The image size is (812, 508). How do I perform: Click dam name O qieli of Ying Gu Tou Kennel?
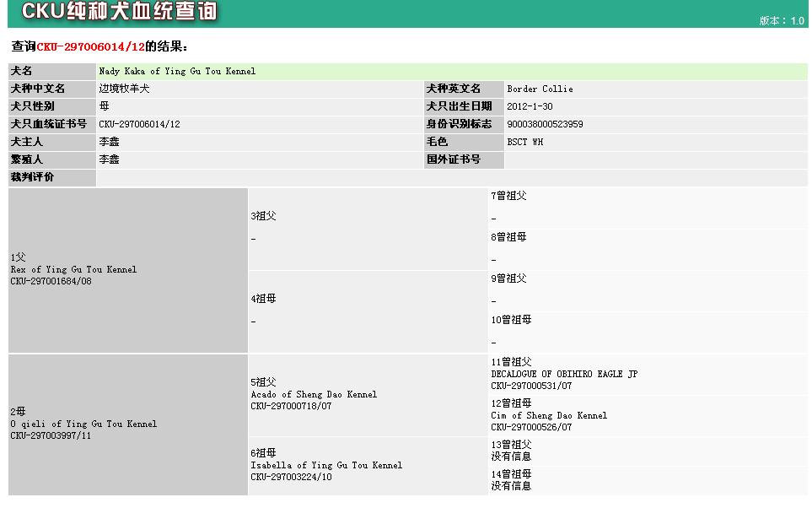(x=83, y=424)
